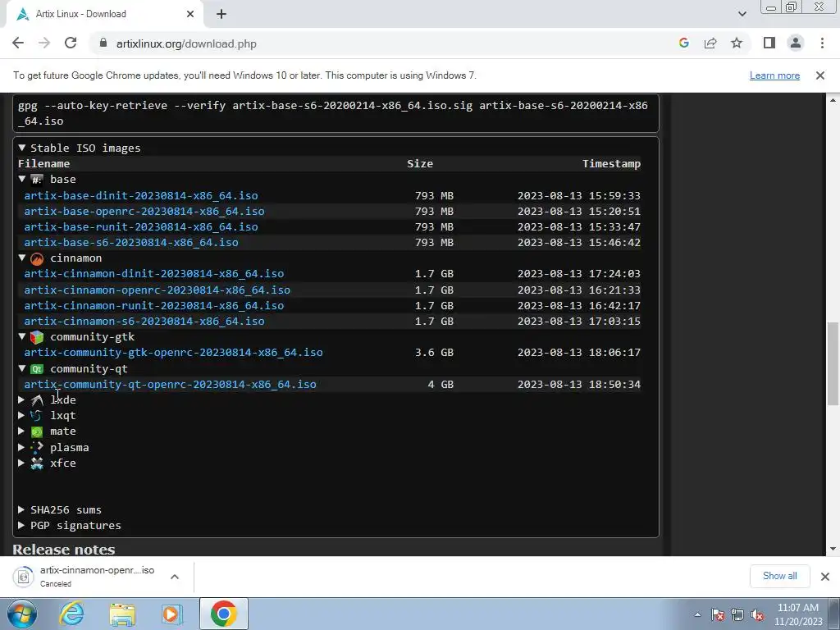Click the base terminal hash icon
The width and height of the screenshot is (840, 630).
37,180
